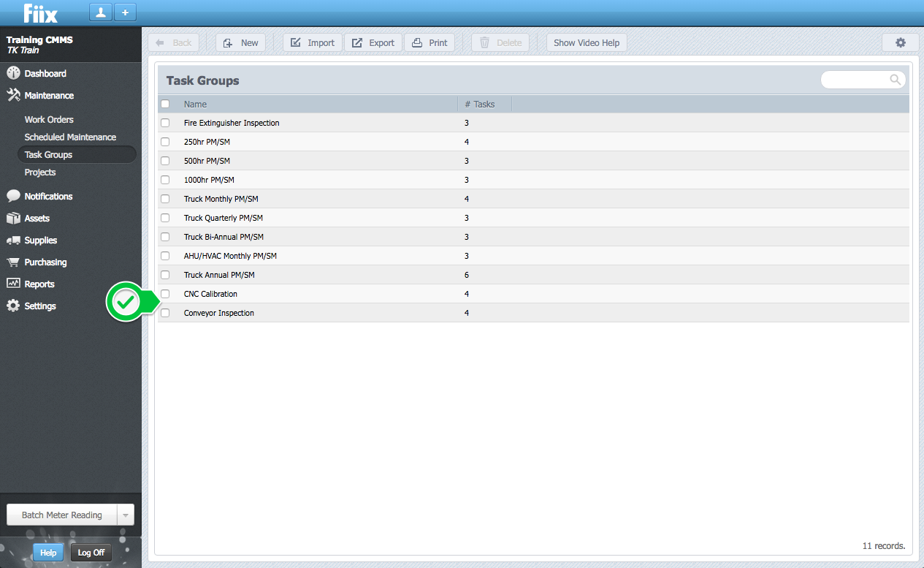
Task: Open the Conveyor Inspection task group
Action: click(219, 313)
